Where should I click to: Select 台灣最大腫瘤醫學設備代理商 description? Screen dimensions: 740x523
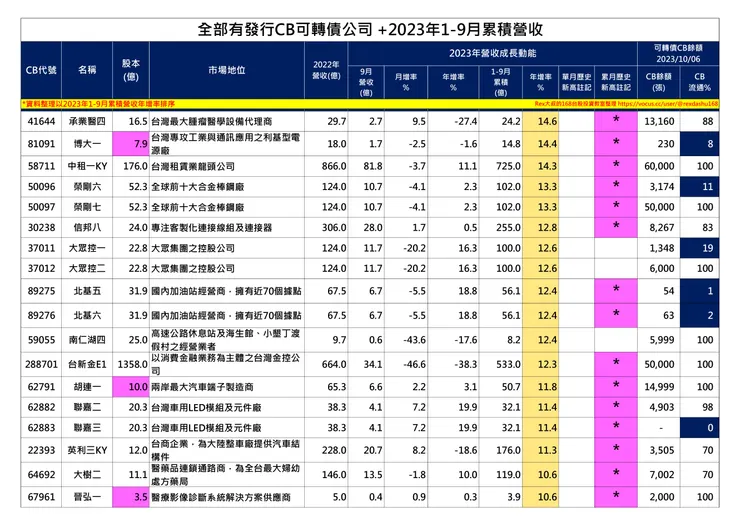pyautogui.click(x=211, y=121)
